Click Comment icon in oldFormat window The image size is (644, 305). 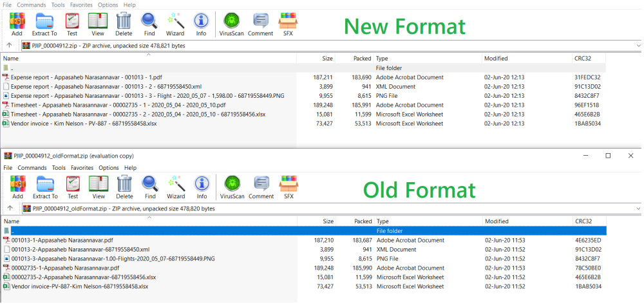coord(261,187)
